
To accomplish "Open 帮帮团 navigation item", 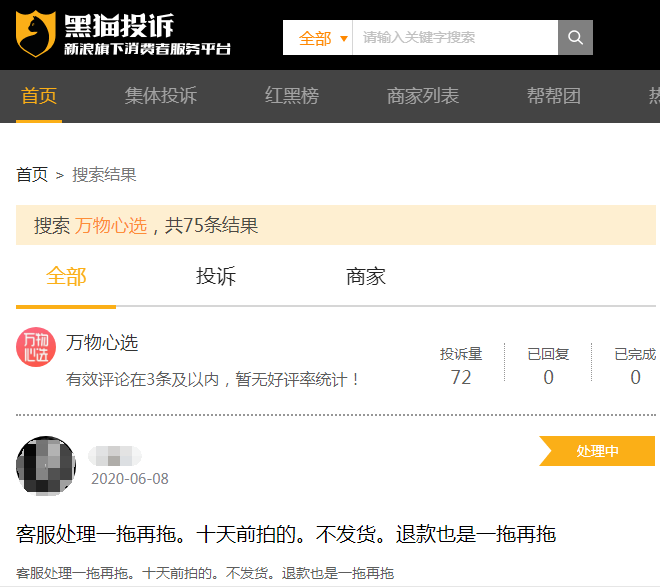I will click(554, 96).
